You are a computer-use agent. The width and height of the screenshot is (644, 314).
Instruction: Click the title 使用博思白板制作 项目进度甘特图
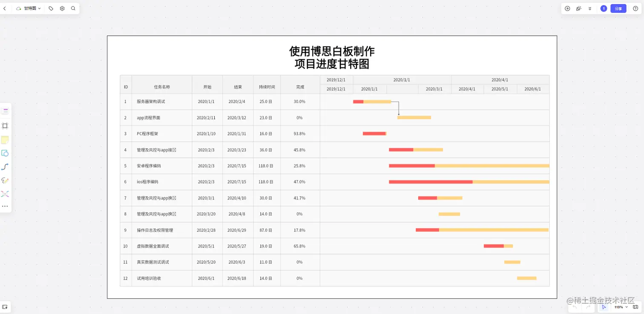pos(332,58)
